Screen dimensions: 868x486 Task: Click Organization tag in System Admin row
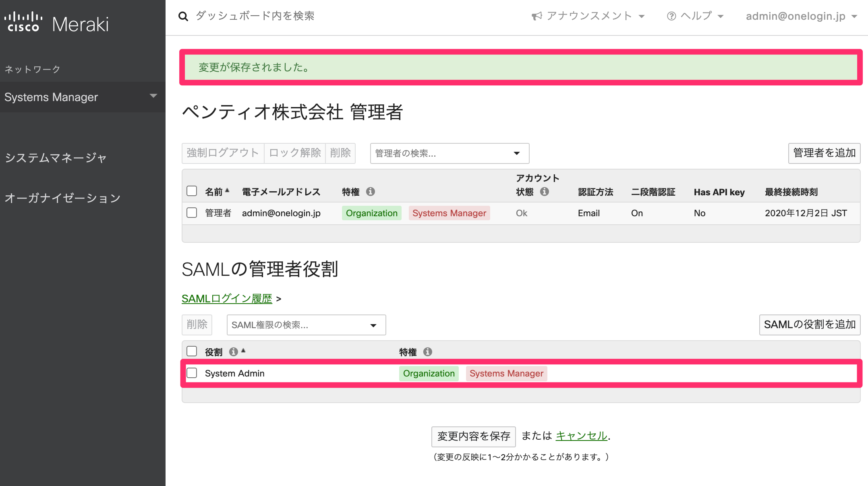coord(429,373)
